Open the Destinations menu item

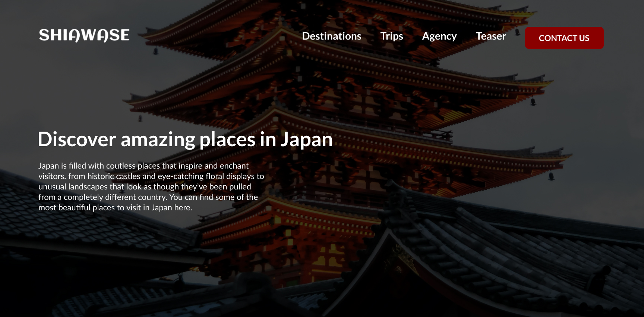[332, 36]
